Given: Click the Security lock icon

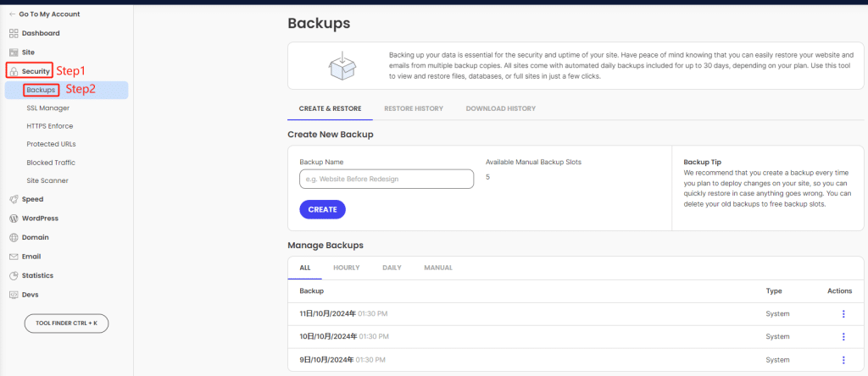Looking at the screenshot, I should tap(14, 71).
